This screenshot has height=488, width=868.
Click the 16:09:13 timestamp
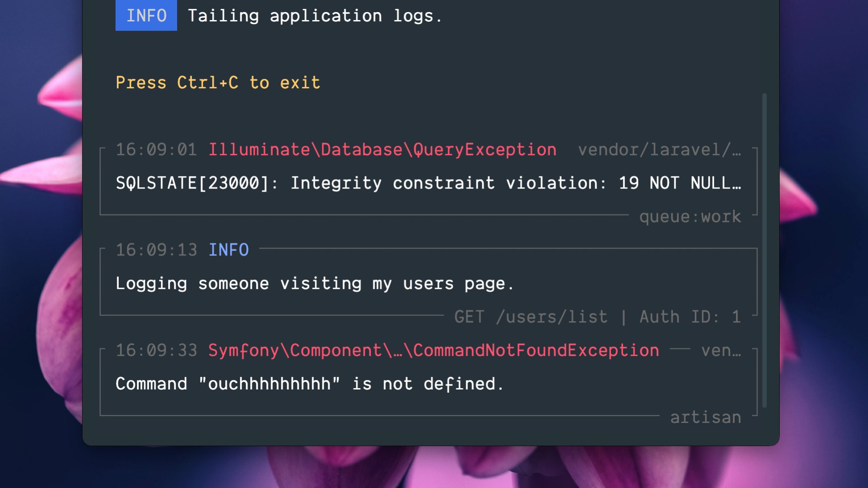point(156,250)
